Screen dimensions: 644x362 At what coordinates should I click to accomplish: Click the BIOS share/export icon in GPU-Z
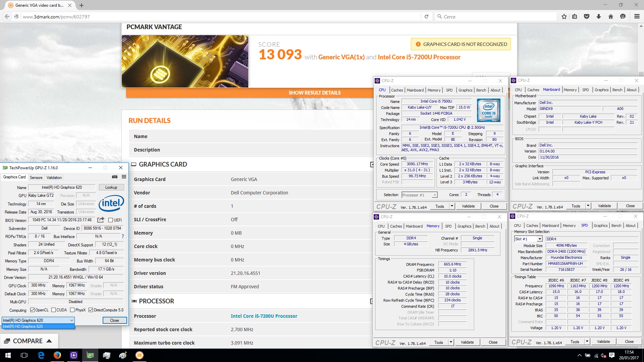click(x=101, y=220)
